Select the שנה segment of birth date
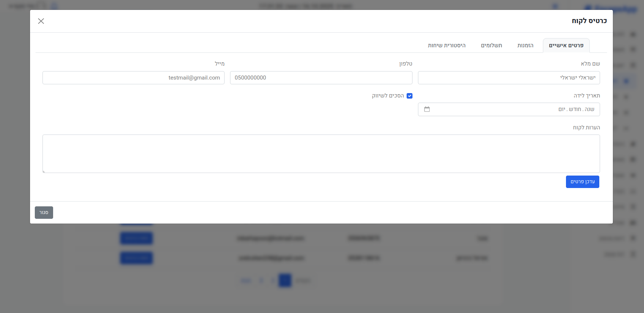Image resolution: width=644 pixels, height=313 pixels. coord(589,109)
